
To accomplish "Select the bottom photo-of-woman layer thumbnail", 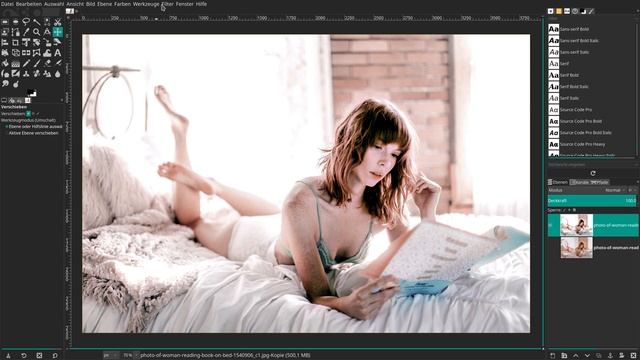I will pyautogui.click(x=576, y=247).
